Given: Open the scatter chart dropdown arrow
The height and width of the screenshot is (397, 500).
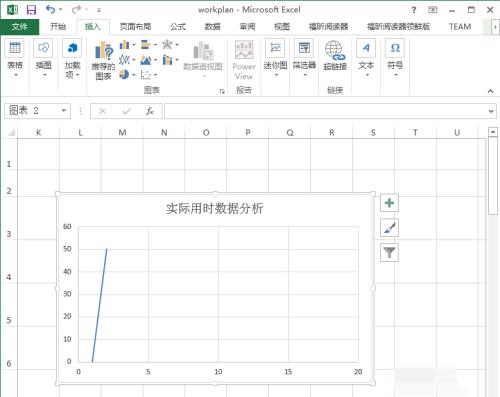Looking at the screenshot, I should (x=155, y=75).
